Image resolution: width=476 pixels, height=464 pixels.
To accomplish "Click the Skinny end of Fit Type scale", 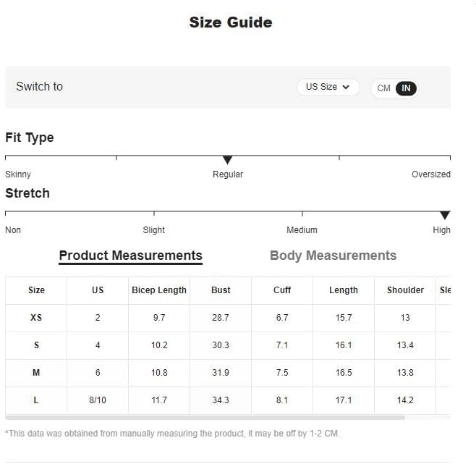I will click(18, 174).
